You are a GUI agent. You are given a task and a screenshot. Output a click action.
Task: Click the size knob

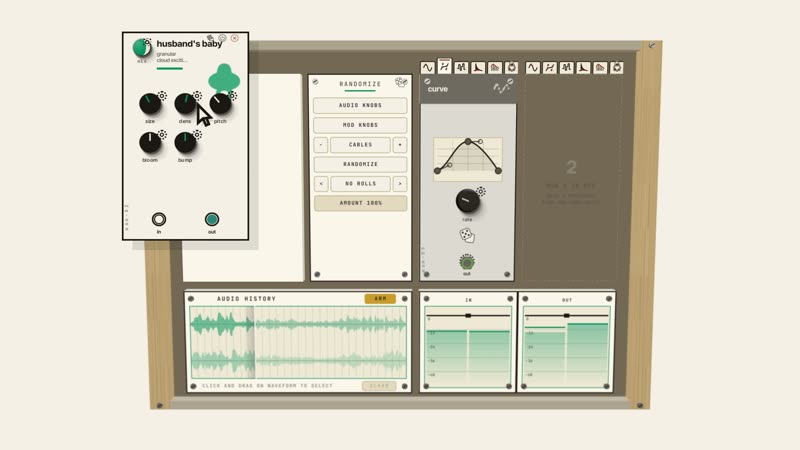point(150,104)
